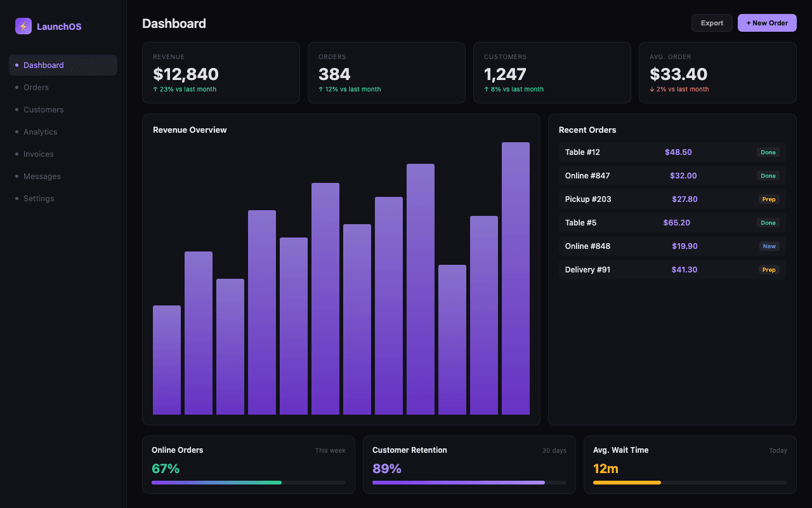This screenshot has height=508, width=812.
Task: Open the Customers page
Action: tap(43, 109)
